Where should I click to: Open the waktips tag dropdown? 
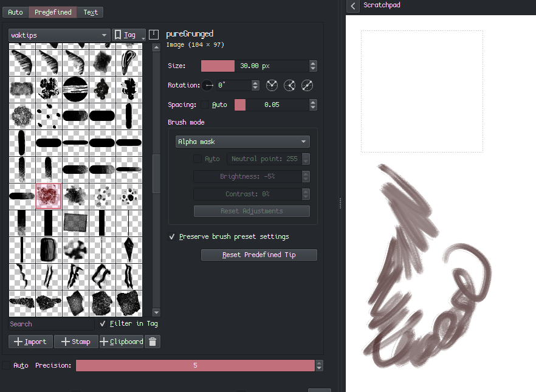pos(59,35)
